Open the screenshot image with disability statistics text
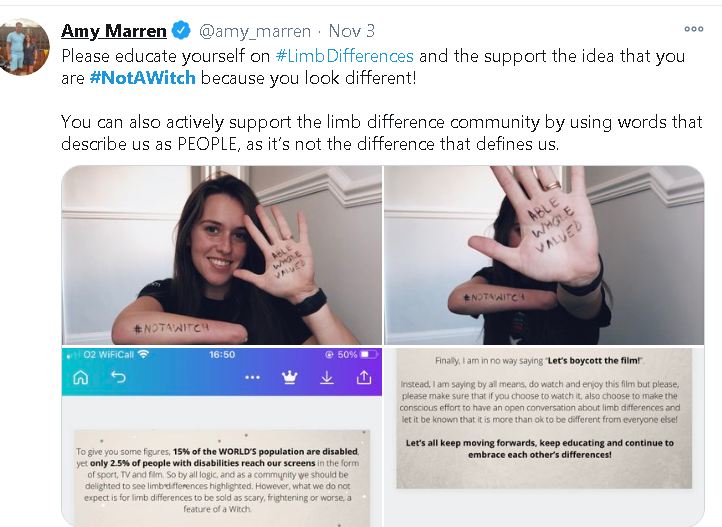The height and width of the screenshot is (527, 722). click(x=221, y=437)
